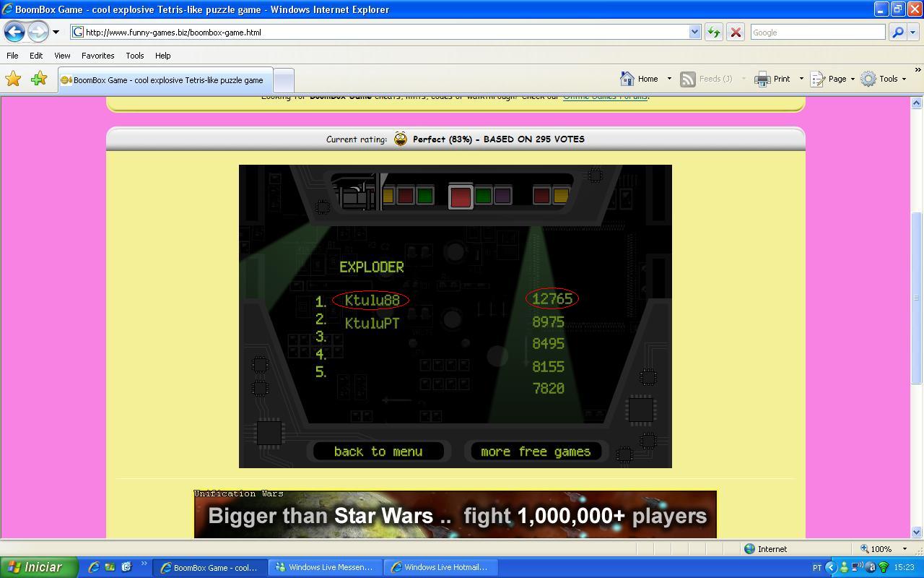
Task: Click the Back navigation arrow
Action: (x=14, y=32)
